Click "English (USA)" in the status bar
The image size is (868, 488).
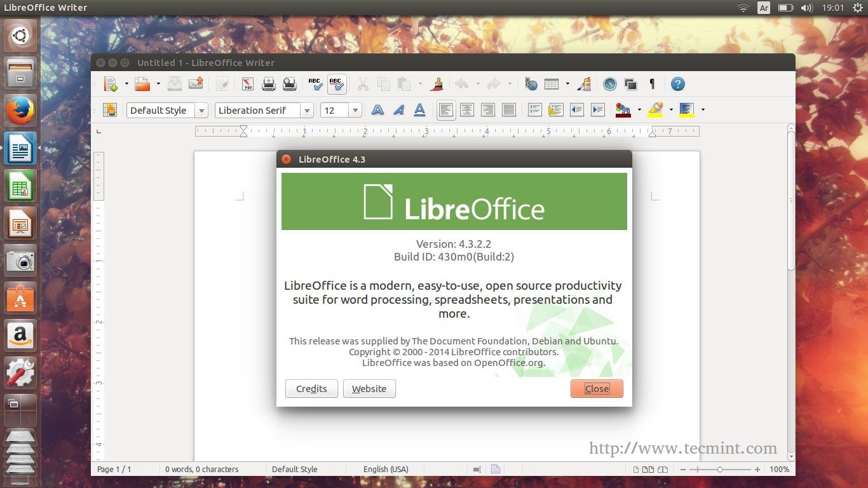pos(386,469)
